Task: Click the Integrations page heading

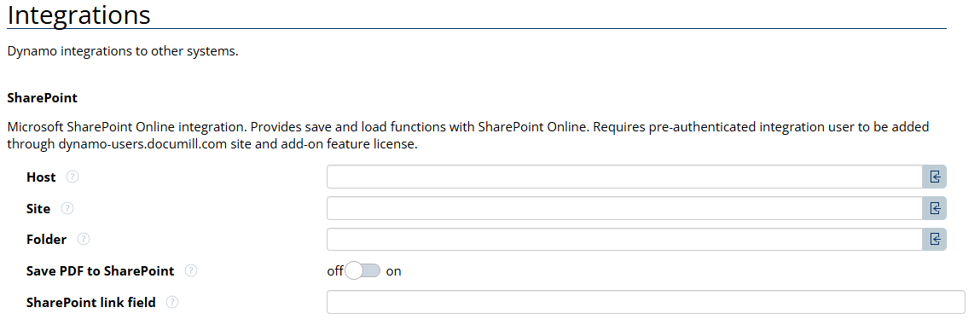Action: 78,15
